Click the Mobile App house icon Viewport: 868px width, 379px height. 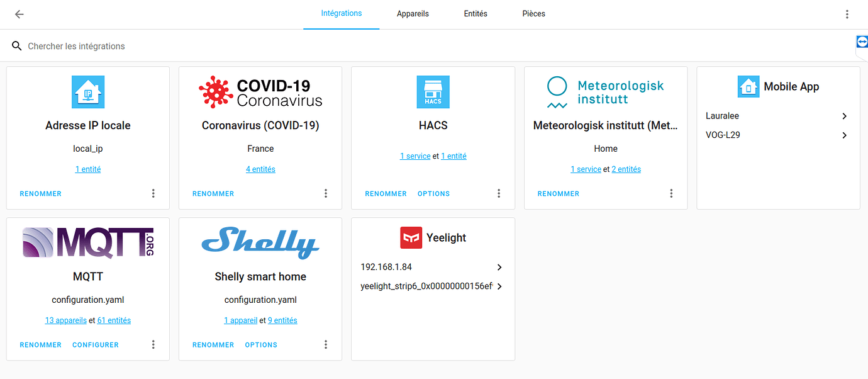coord(748,87)
